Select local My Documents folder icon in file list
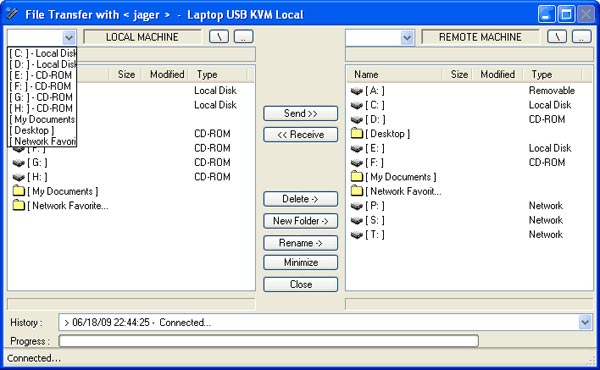The image size is (600, 370). [18, 191]
